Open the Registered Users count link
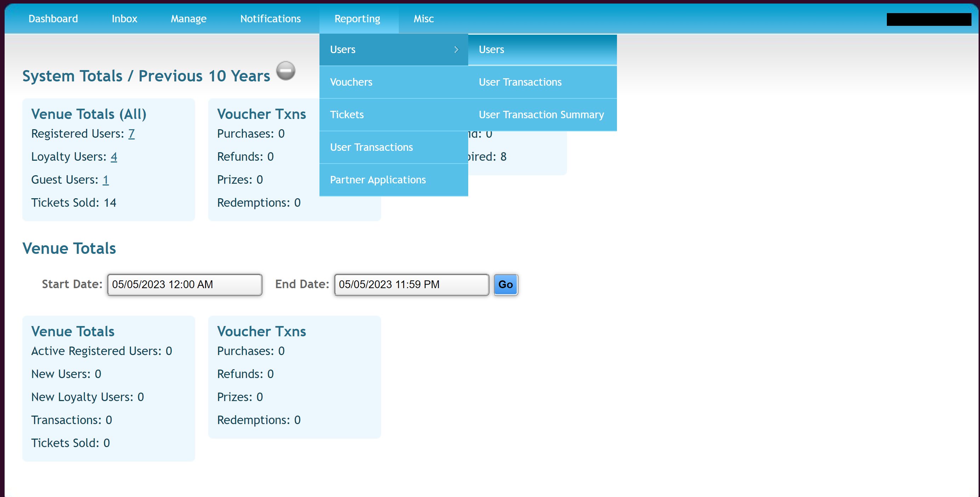980x497 pixels. click(131, 134)
